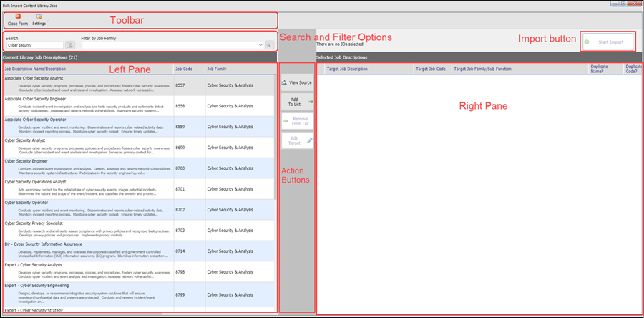
Task: Click Job Family cell in row 8799
Action: click(240, 294)
